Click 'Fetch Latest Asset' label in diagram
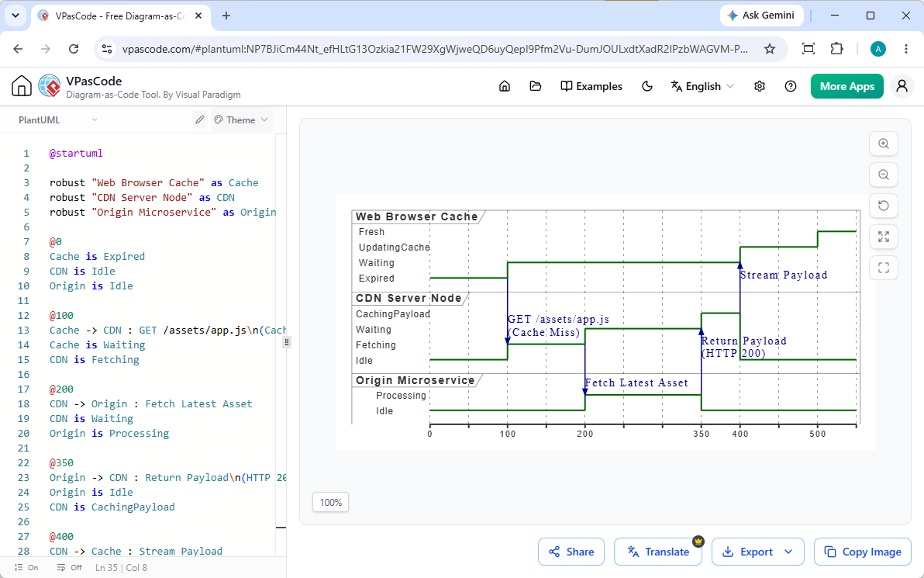This screenshot has height=578, width=924. (636, 382)
